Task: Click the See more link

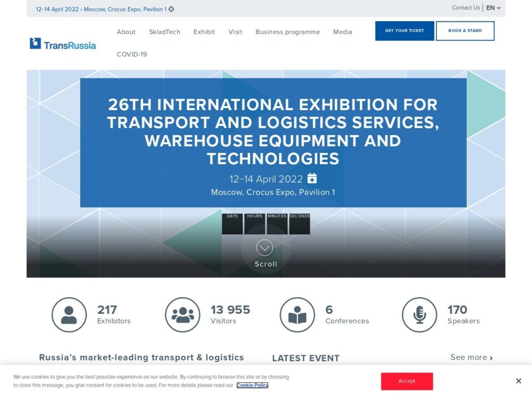Action: (x=472, y=357)
